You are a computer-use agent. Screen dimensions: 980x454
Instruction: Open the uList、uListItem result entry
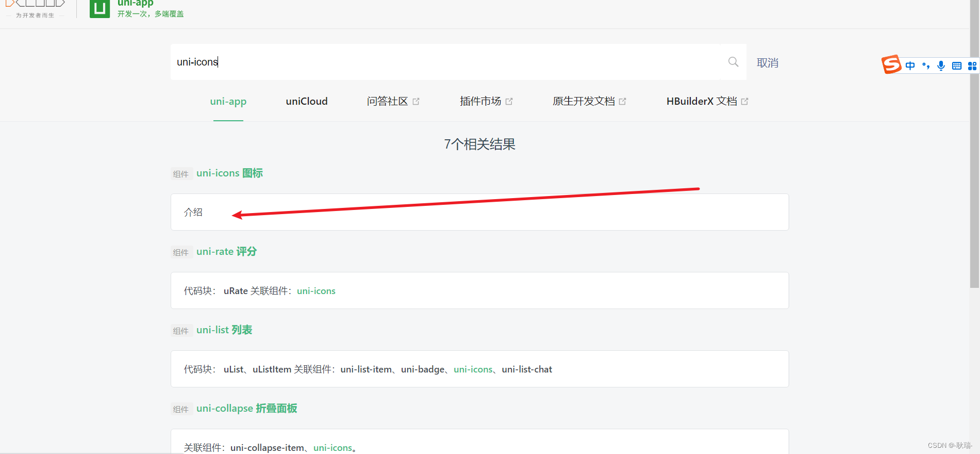pos(479,369)
